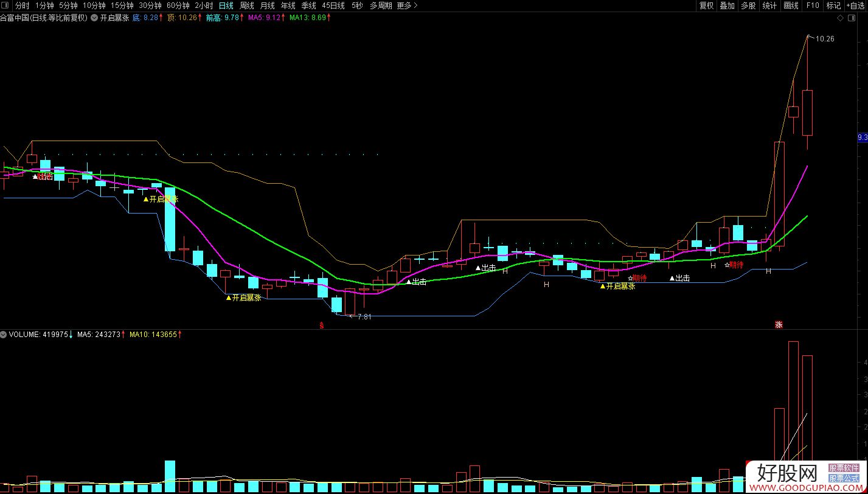Open the 统计 statistics tool

pyautogui.click(x=769, y=5)
